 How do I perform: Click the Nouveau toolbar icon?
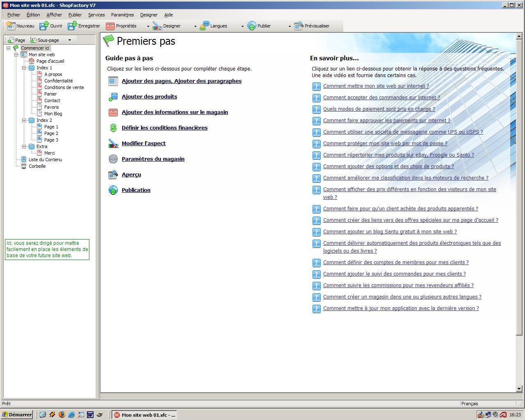(11, 26)
